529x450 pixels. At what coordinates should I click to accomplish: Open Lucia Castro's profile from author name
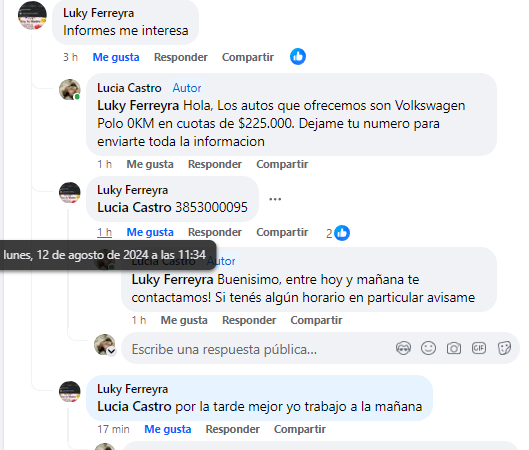pos(129,88)
